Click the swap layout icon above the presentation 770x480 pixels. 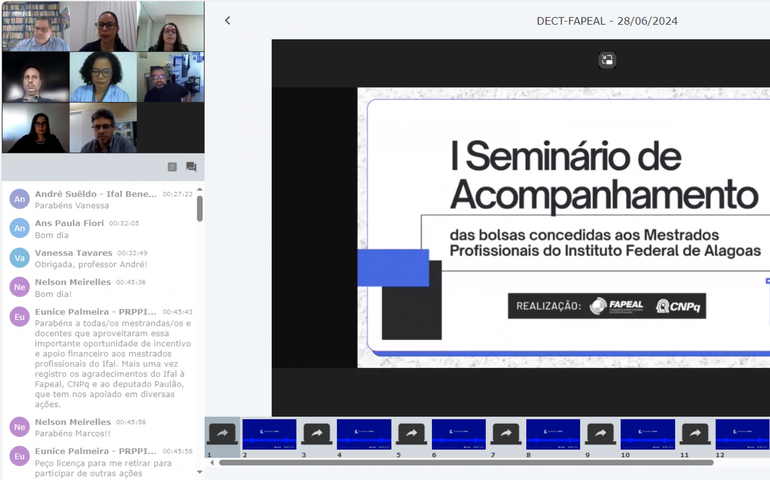pyautogui.click(x=607, y=60)
